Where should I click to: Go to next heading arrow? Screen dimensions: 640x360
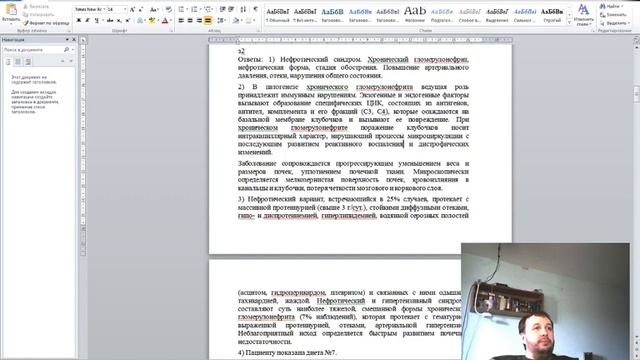click(71, 62)
